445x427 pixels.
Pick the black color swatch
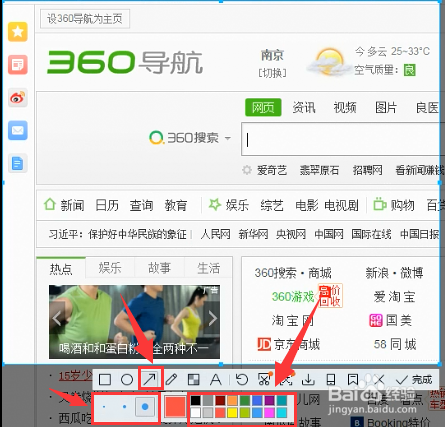point(196,400)
